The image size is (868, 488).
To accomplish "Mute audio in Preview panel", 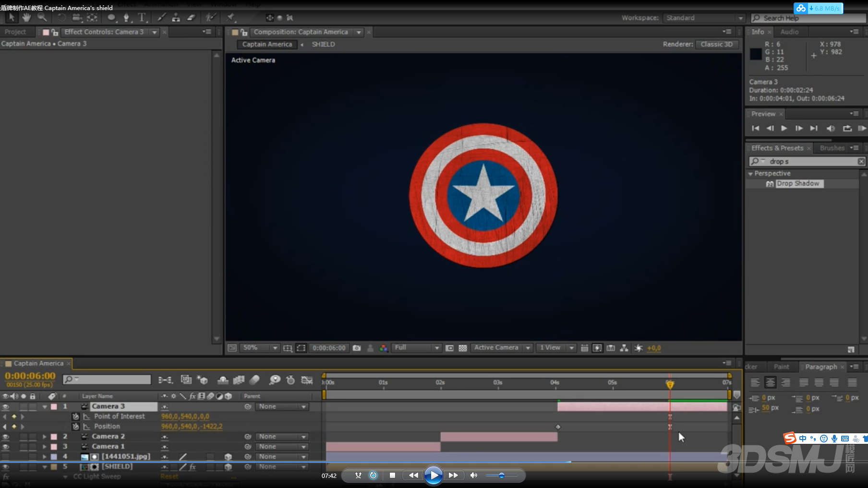I will pyautogui.click(x=830, y=128).
